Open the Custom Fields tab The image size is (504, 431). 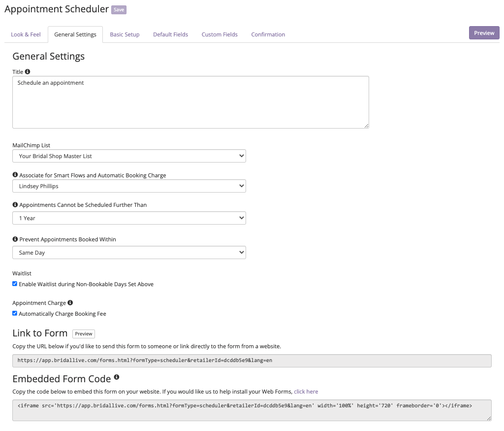220,34
